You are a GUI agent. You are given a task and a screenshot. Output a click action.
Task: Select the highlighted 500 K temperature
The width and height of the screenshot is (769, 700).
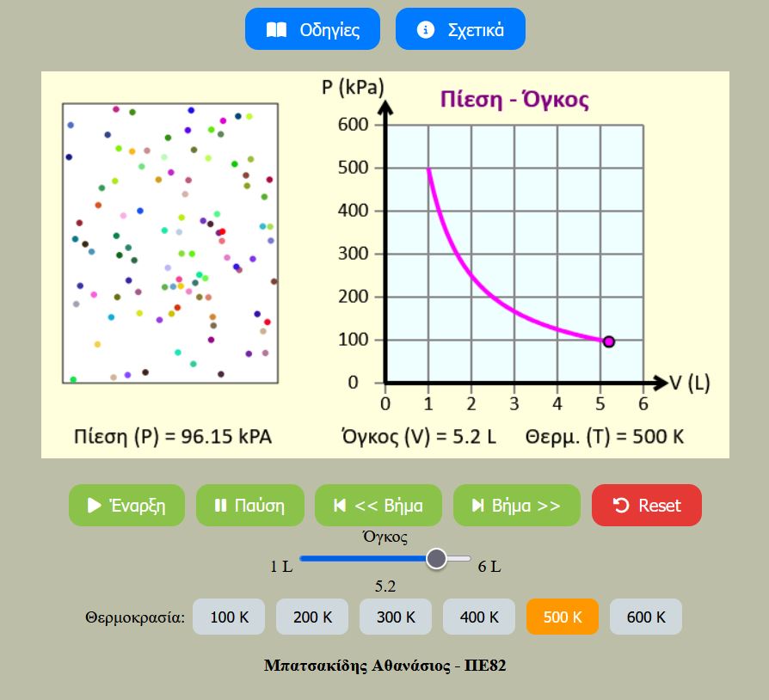point(563,617)
